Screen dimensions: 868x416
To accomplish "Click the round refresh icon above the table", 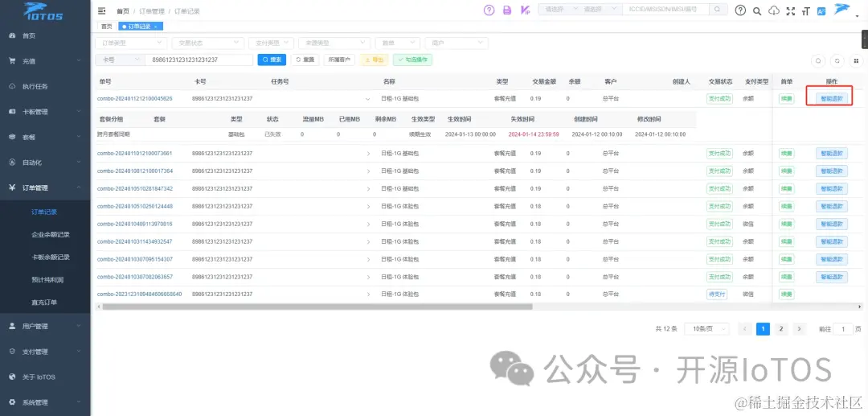I will [837, 61].
